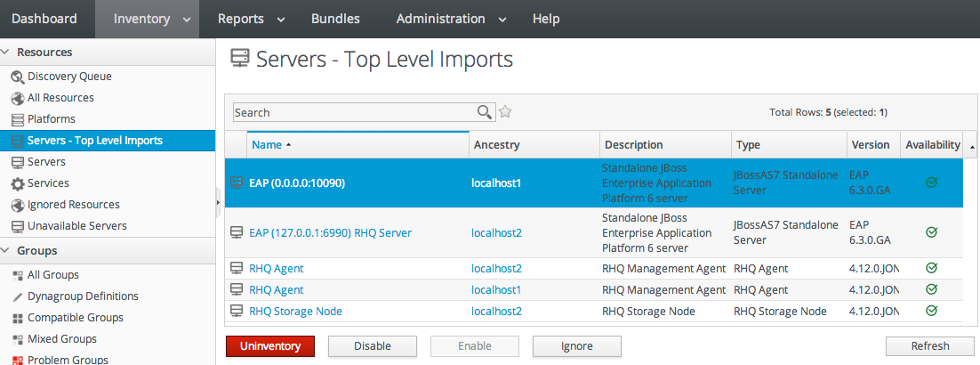Click the favorites star next to search
980x365 pixels.
pos(505,112)
